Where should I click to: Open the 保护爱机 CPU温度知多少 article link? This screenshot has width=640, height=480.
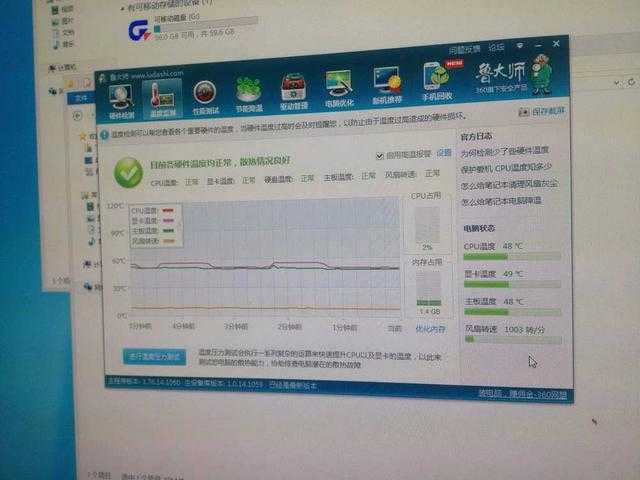[506, 168]
